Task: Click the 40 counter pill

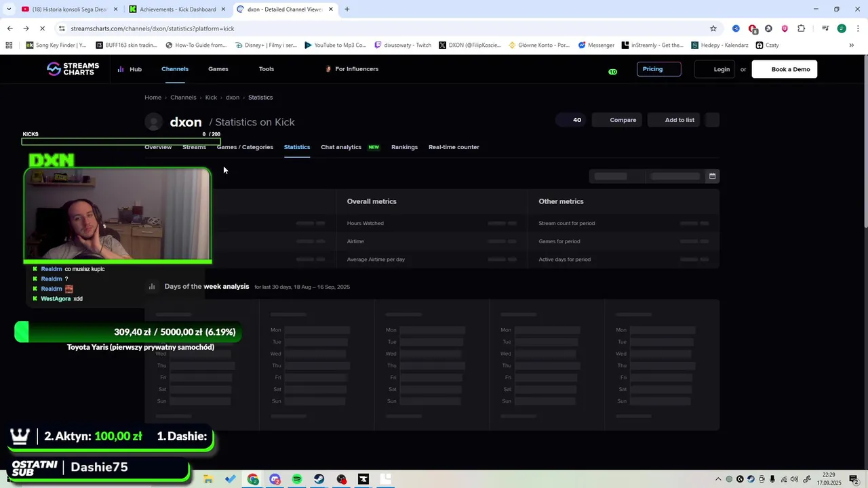Action: coord(570,120)
